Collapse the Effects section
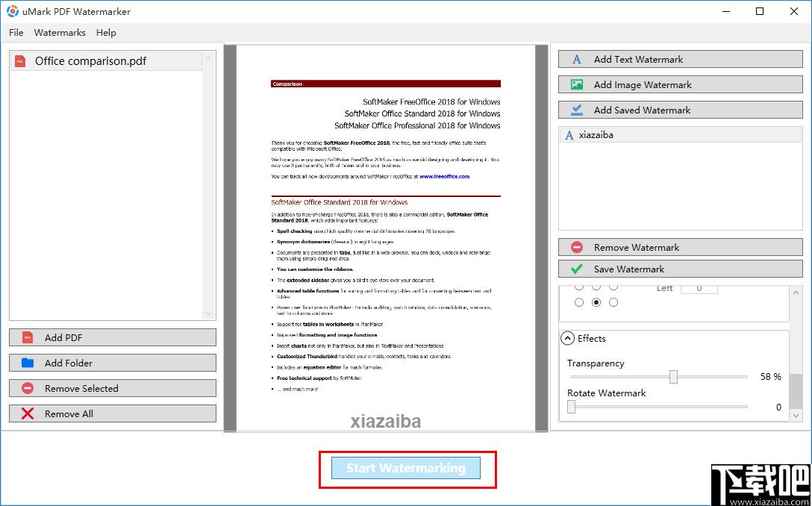 click(568, 339)
